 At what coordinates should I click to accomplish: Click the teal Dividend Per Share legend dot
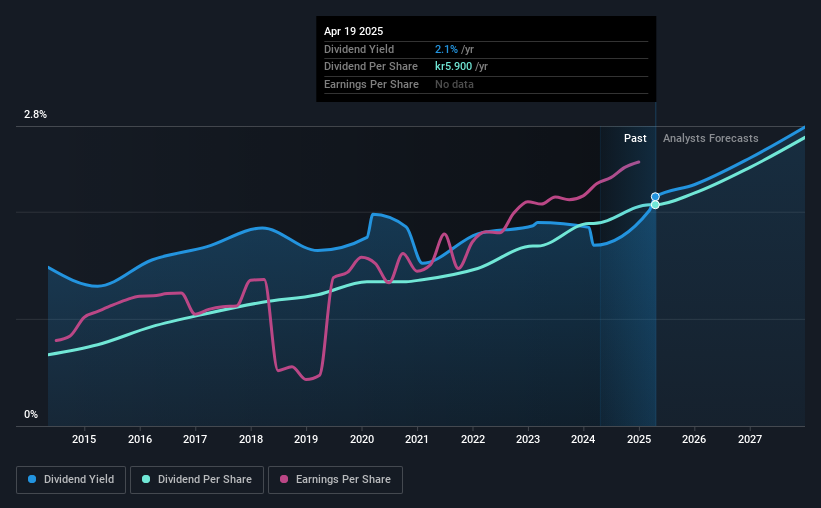click(x=146, y=479)
